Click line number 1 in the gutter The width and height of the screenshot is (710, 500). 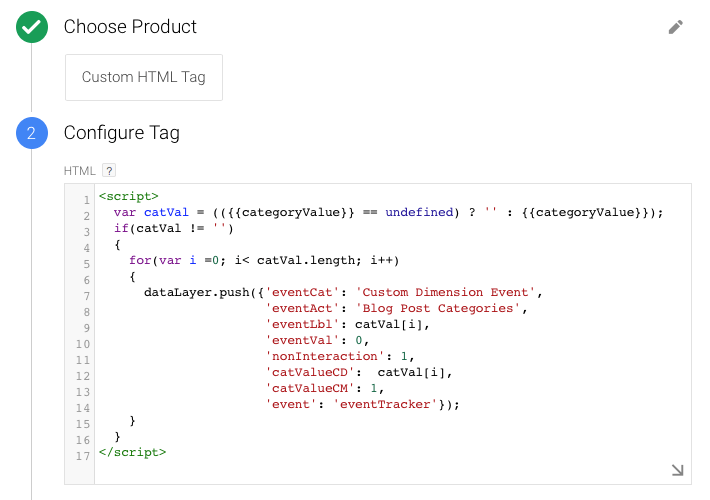click(x=86, y=200)
